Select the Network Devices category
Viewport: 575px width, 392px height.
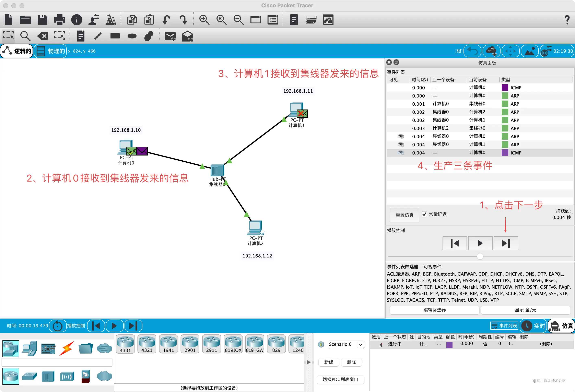pyautogui.click(x=11, y=348)
